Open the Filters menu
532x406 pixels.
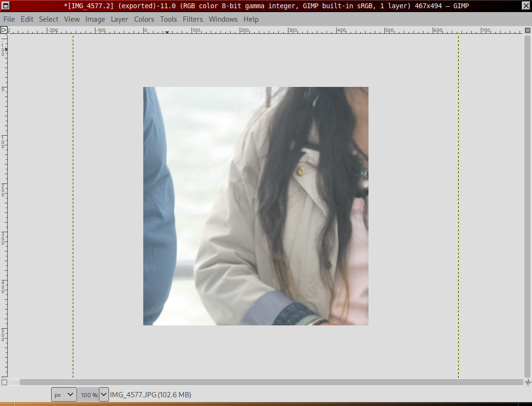click(193, 19)
